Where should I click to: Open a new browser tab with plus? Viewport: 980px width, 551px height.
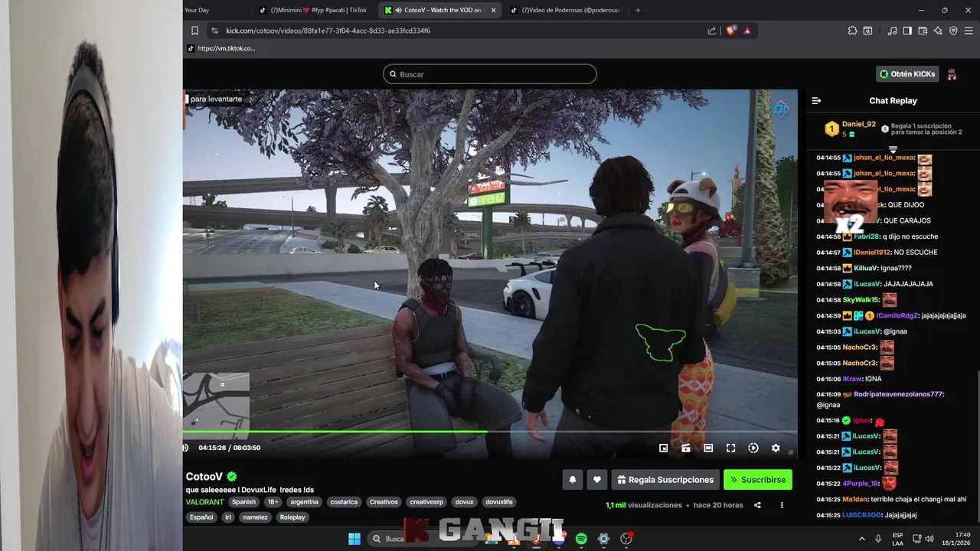pyautogui.click(x=638, y=10)
